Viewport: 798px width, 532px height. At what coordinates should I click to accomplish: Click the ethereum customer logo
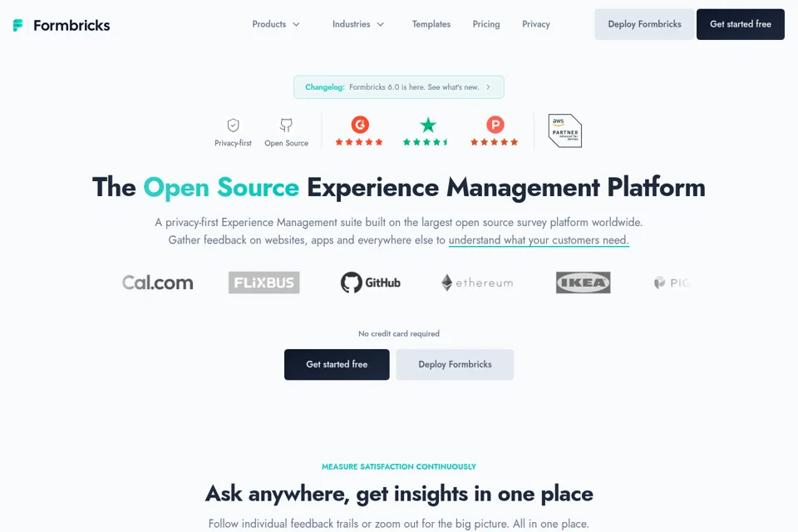477,283
